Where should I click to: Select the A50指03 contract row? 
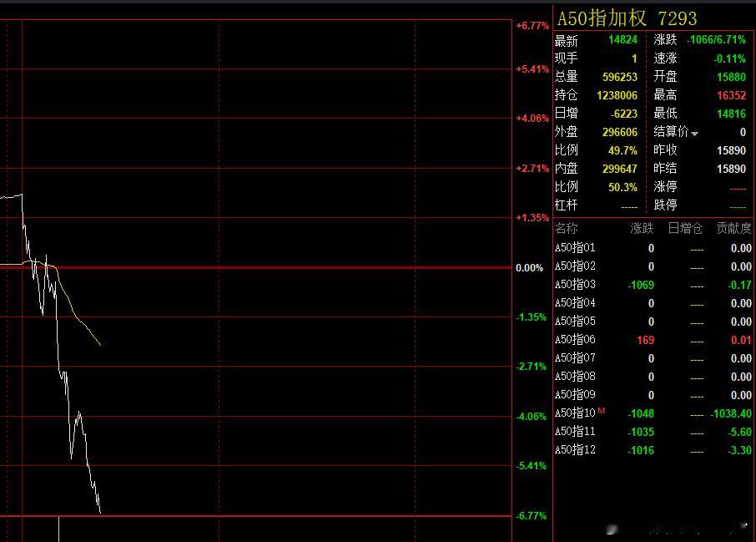point(653,285)
